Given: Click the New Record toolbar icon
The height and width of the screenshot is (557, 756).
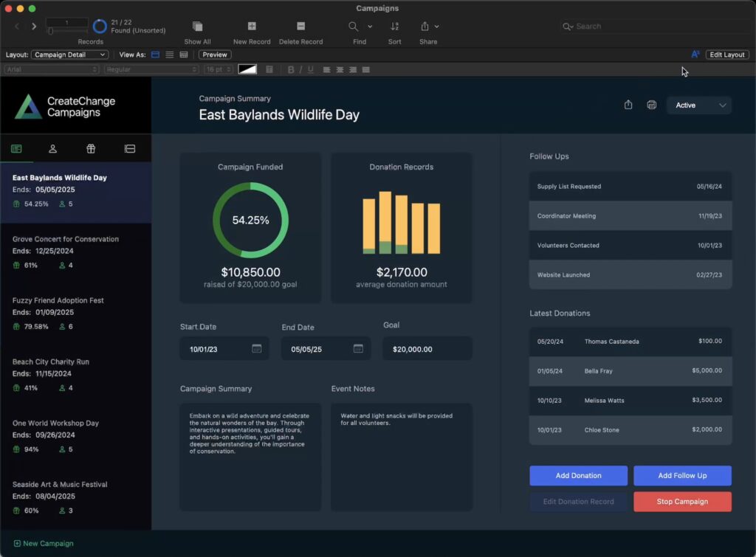Looking at the screenshot, I should point(252,27).
